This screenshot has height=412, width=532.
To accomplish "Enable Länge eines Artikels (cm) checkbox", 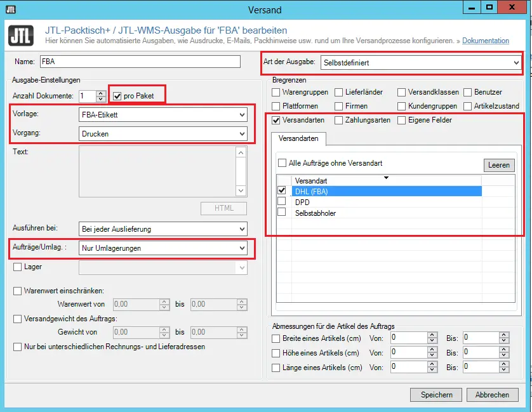I will 276,368.
